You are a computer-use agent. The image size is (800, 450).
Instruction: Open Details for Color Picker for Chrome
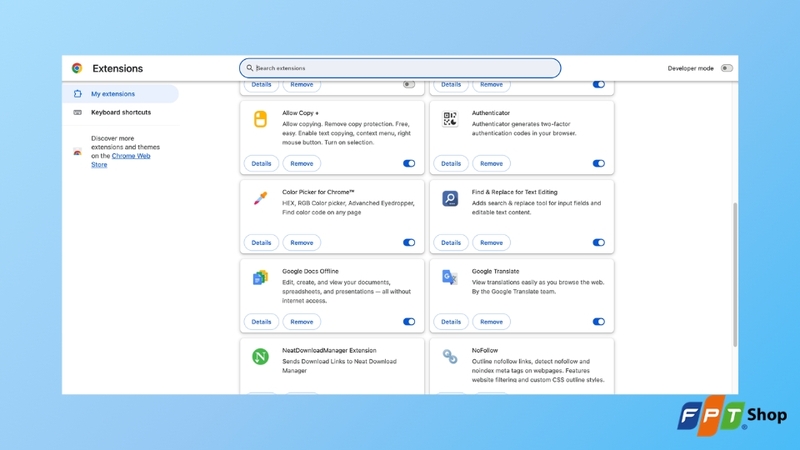pyautogui.click(x=261, y=242)
